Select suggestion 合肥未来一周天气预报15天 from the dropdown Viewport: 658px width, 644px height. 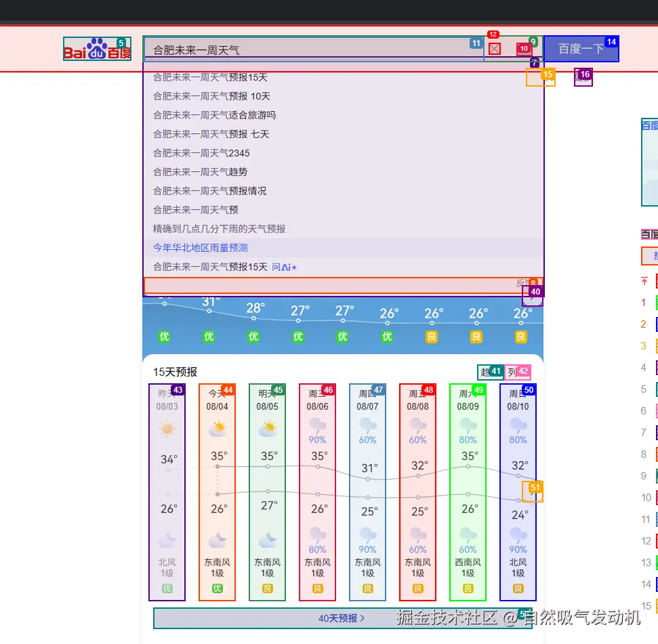(208, 77)
